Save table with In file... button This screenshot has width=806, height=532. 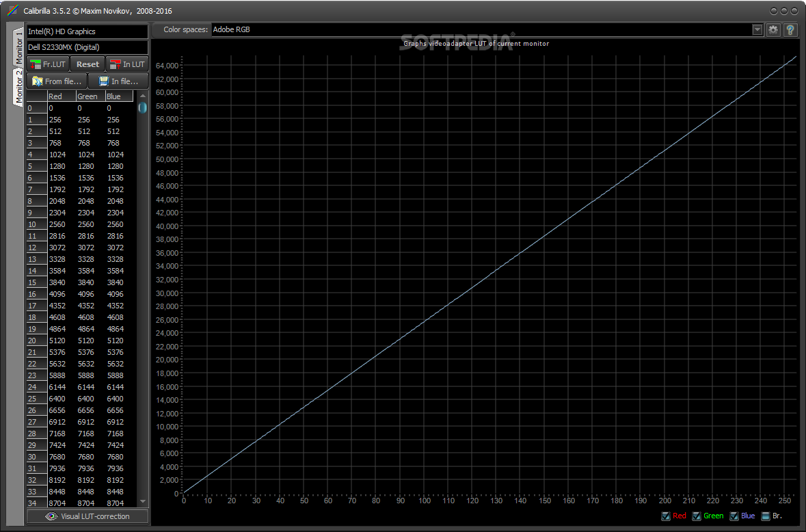pyautogui.click(x=118, y=81)
